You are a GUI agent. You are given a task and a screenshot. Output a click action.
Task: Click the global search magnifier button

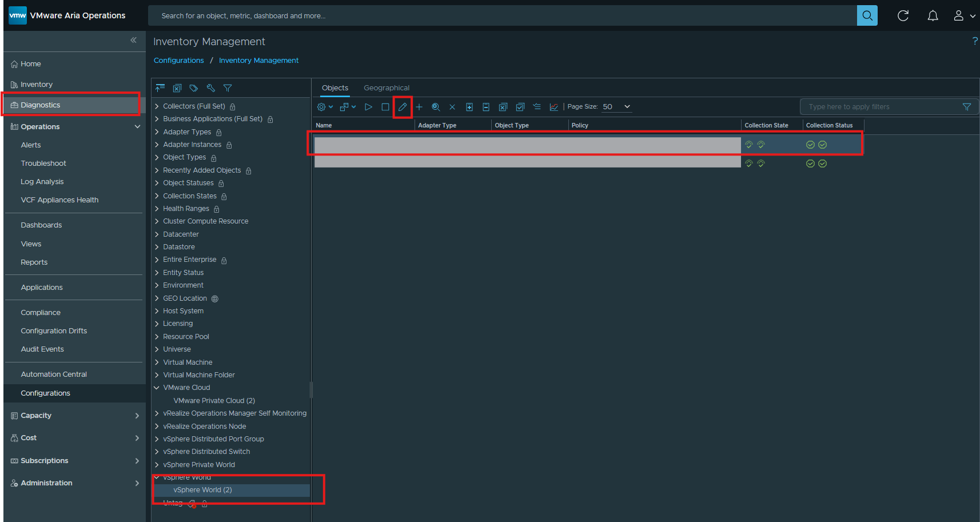pyautogui.click(x=867, y=16)
